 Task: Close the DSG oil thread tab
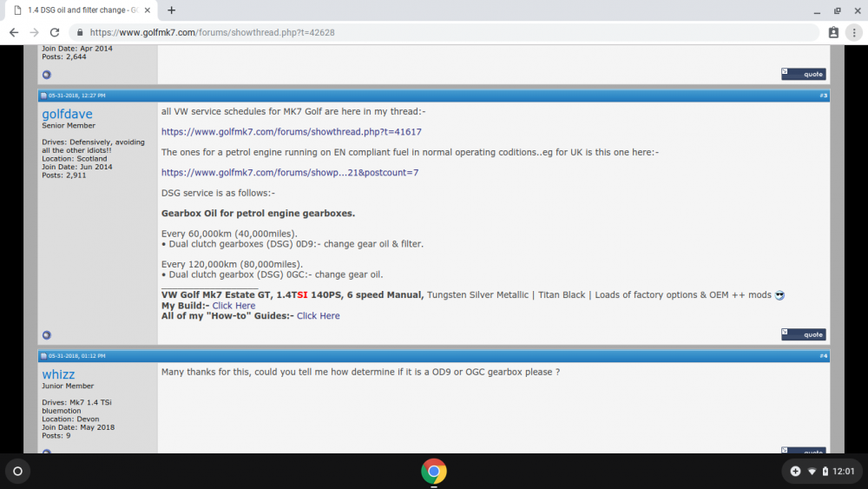coord(148,10)
